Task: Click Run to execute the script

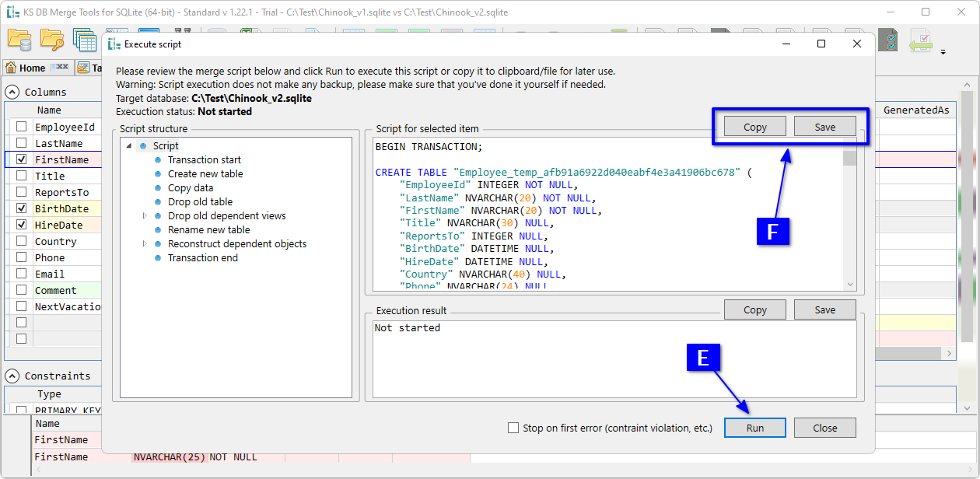Action: click(754, 428)
